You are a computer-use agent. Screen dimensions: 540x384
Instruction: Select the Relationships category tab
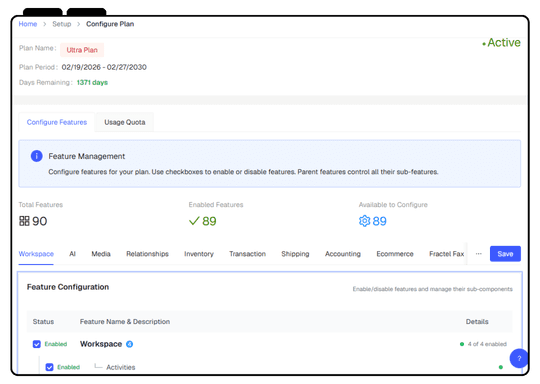(x=147, y=254)
